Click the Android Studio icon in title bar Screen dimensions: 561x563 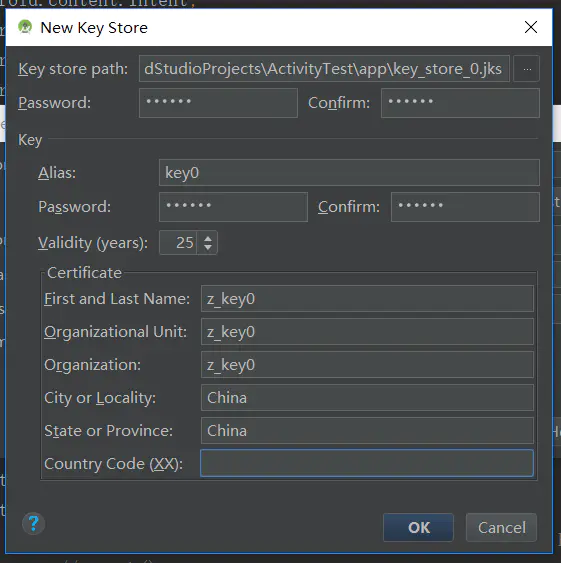pyautogui.click(x=25, y=27)
